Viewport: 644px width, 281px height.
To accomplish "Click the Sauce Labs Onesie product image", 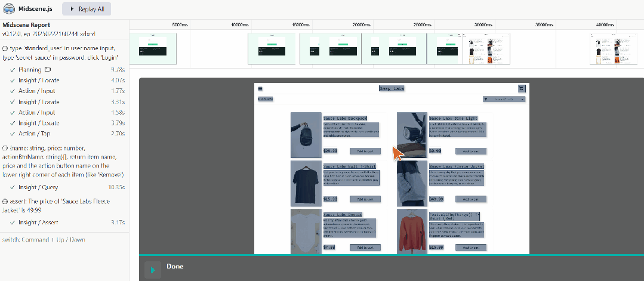I will 306,231.
